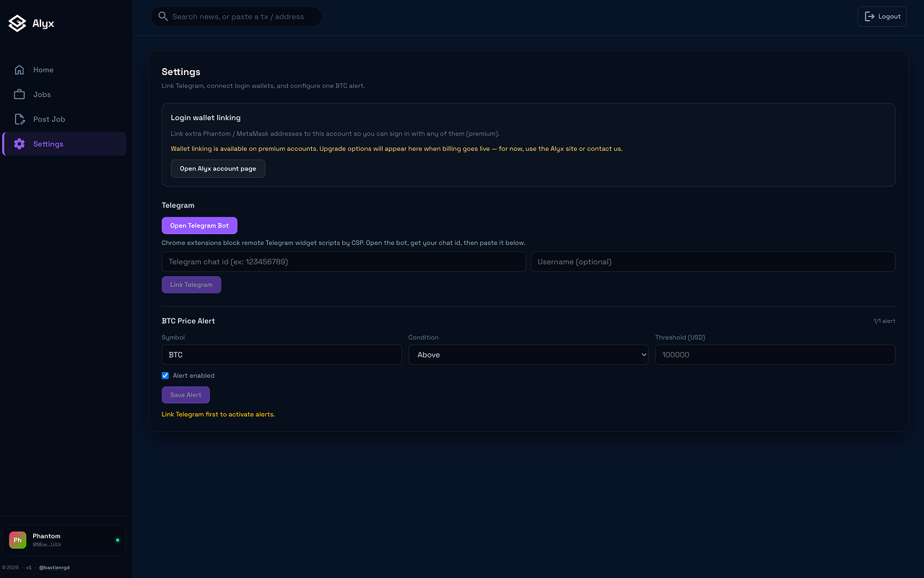Log out using the Logout button
The width and height of the screenshot is (924, 578).
click(882, 17)
